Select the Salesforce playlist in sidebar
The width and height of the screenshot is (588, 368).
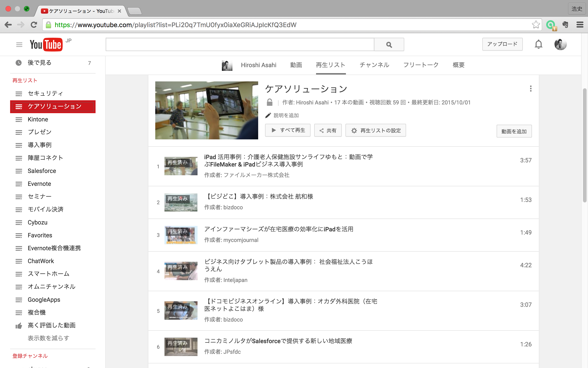[x=53, y=171]
